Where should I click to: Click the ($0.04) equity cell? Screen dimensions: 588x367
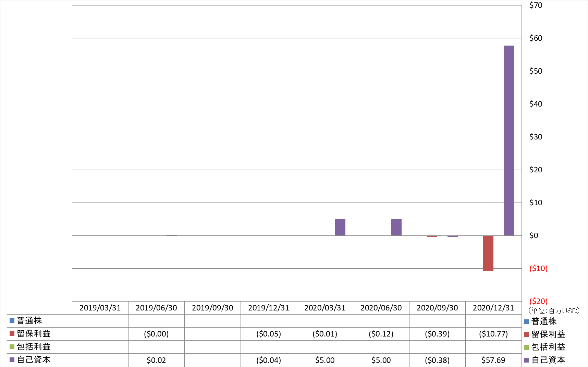(269, 360)
